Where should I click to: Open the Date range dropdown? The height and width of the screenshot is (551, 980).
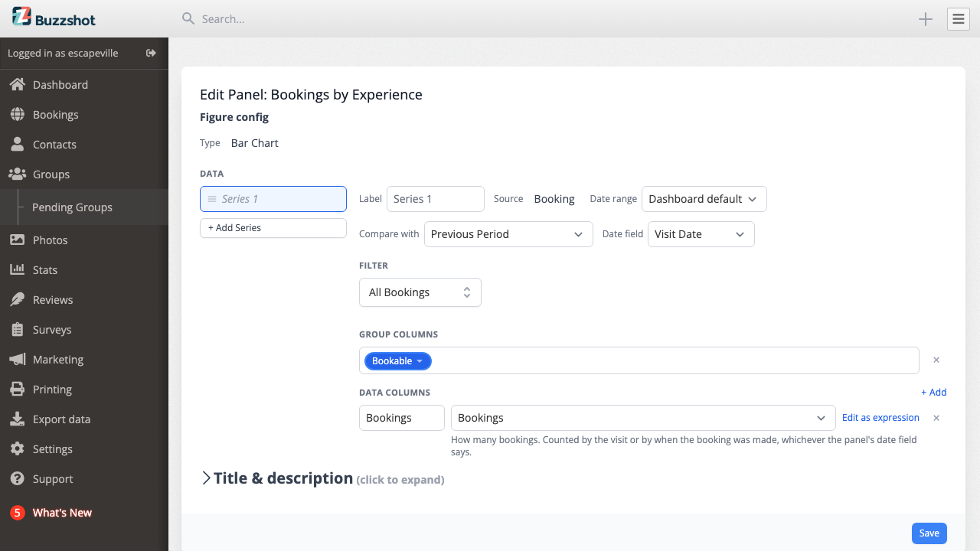(704, 199)
